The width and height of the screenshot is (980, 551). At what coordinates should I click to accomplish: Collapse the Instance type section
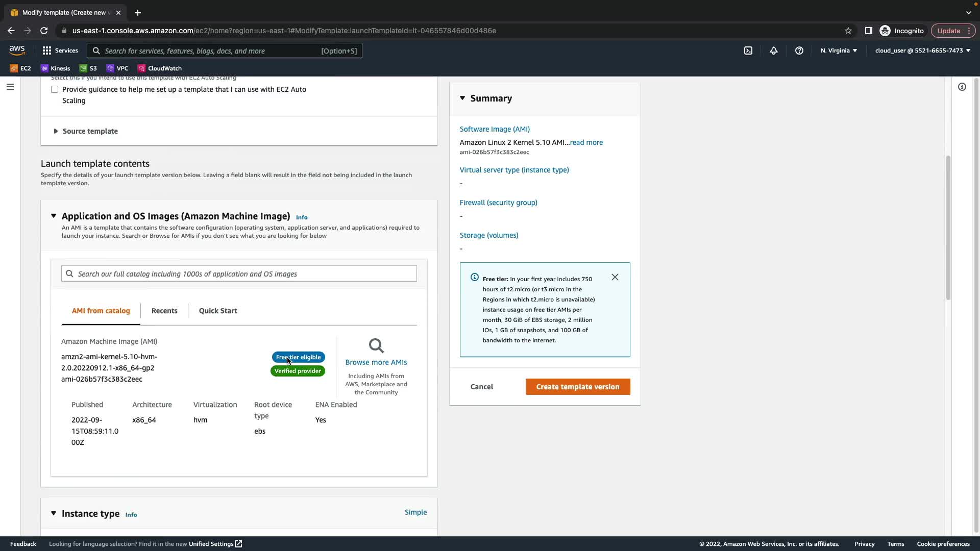pos(54,513)
